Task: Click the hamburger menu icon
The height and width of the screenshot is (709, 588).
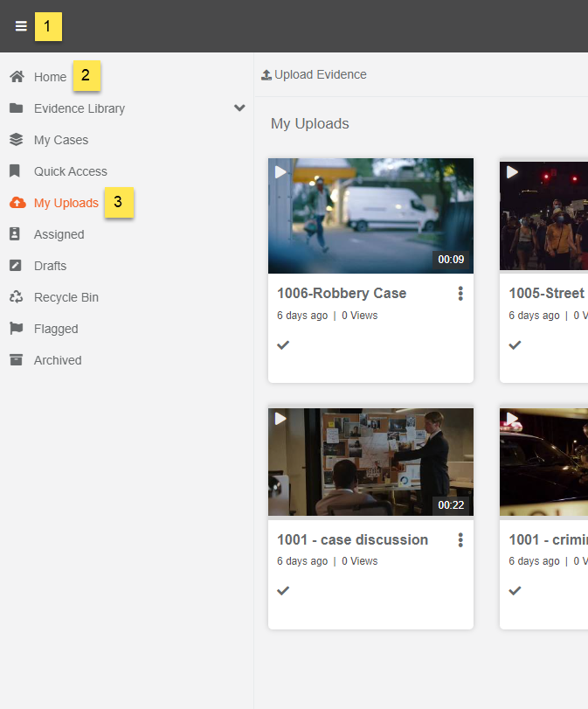Action: click(21, 26)
